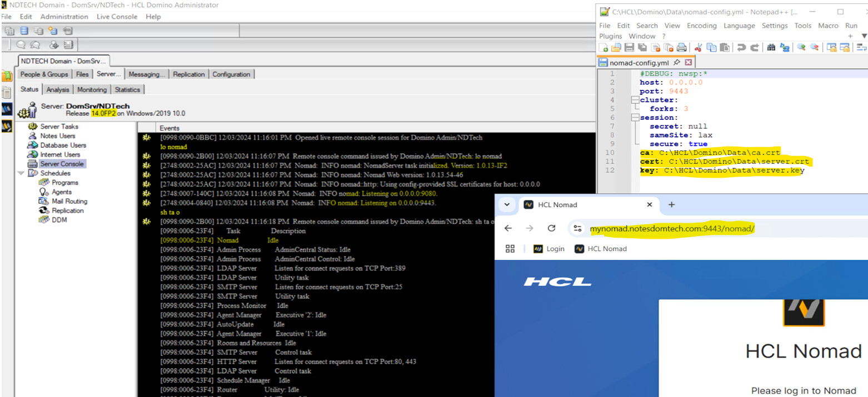Viewport: 868px width, 397px height.
Task: Click the Print icon in Notepad++
Action: tap(682, 47)
